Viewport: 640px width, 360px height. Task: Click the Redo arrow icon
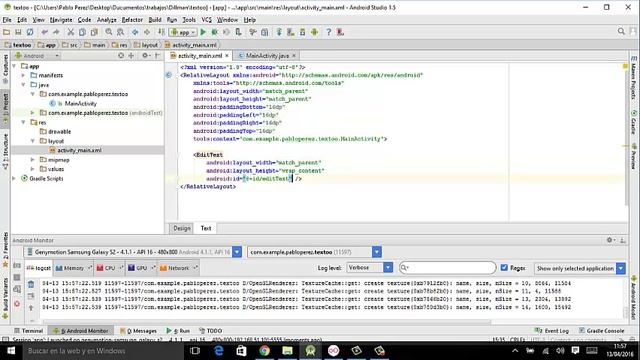coord(56,32)
